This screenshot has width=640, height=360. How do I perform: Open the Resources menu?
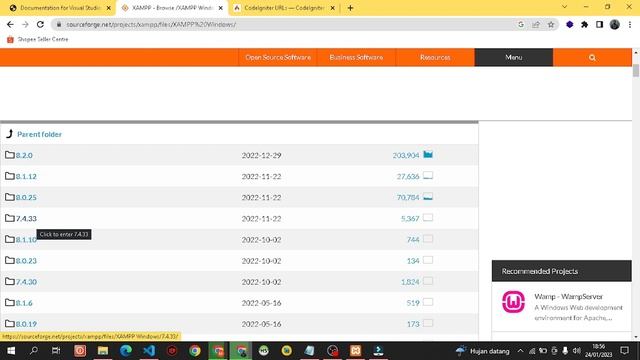(x=435, y=58)
